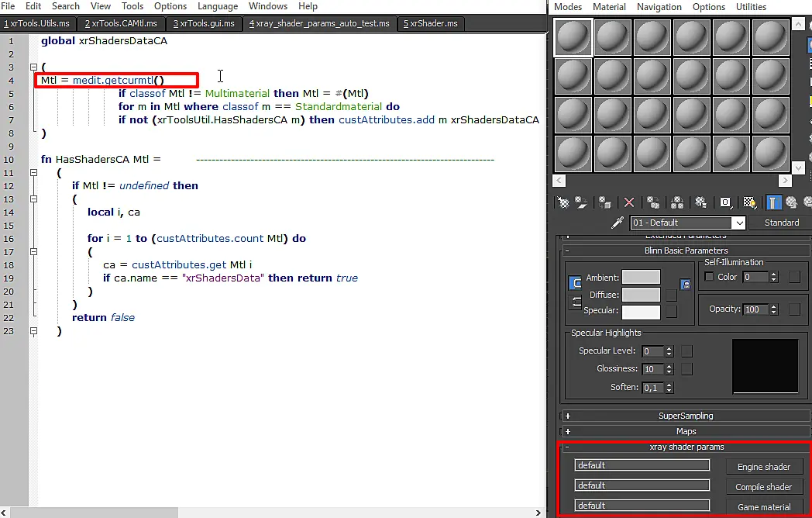Click the Engine shader default field
This screenshot has width=812, height=518.
[642, 465]
